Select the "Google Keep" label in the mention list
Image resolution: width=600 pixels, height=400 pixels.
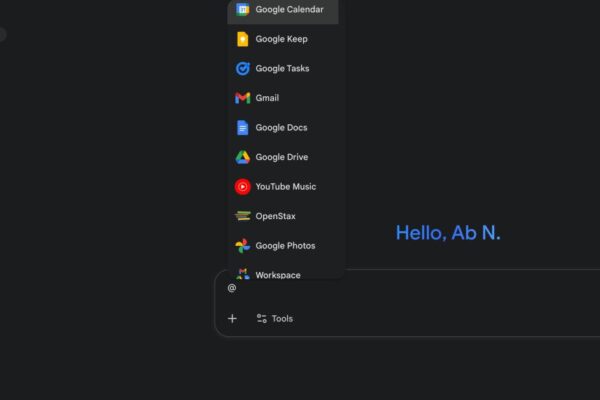tap(281, 39)
